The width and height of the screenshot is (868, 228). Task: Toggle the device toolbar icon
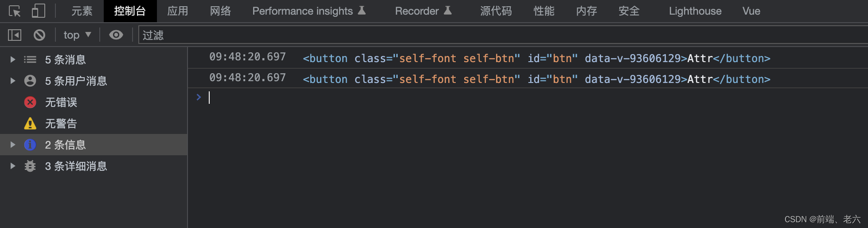(39, 11)
